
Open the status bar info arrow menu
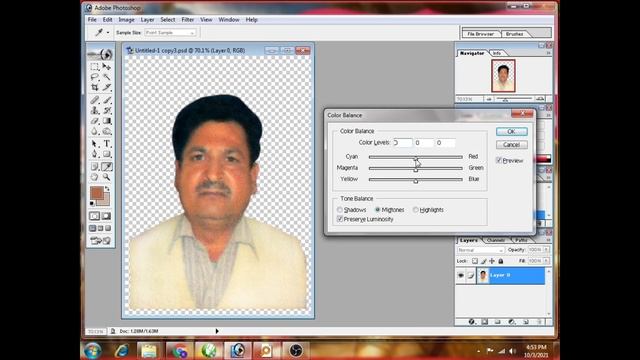[x=217, y=331]
